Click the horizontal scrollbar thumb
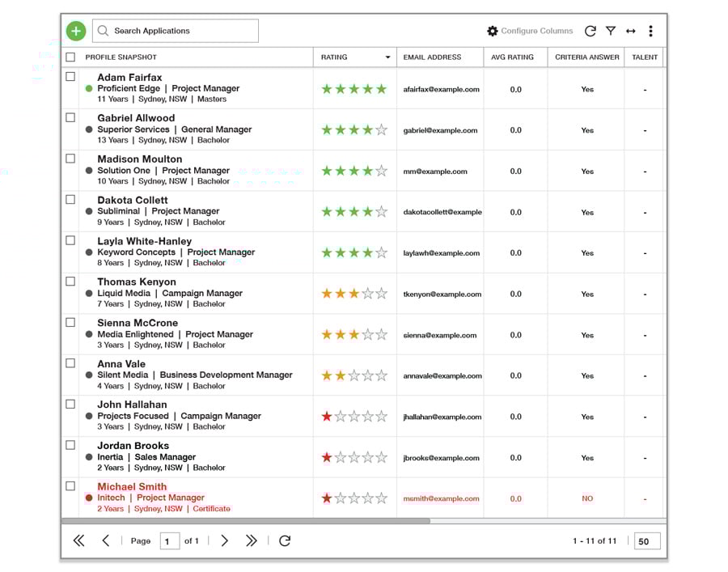Screen dimensions: 728x572 [246, 521]
